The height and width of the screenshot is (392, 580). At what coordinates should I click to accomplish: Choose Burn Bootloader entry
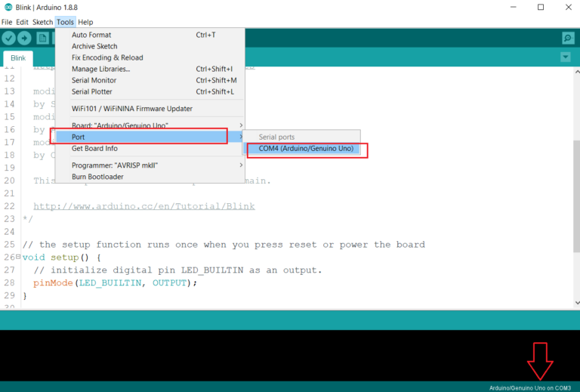point(150,177)
